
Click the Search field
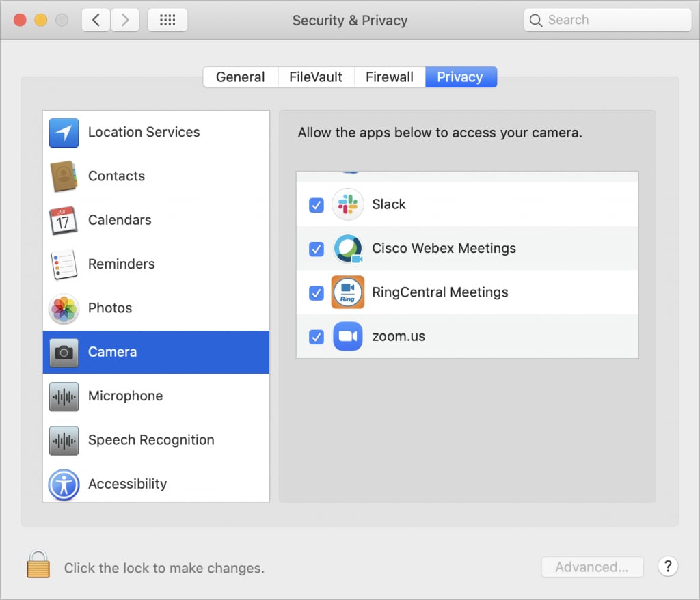[x=608, y=21]
